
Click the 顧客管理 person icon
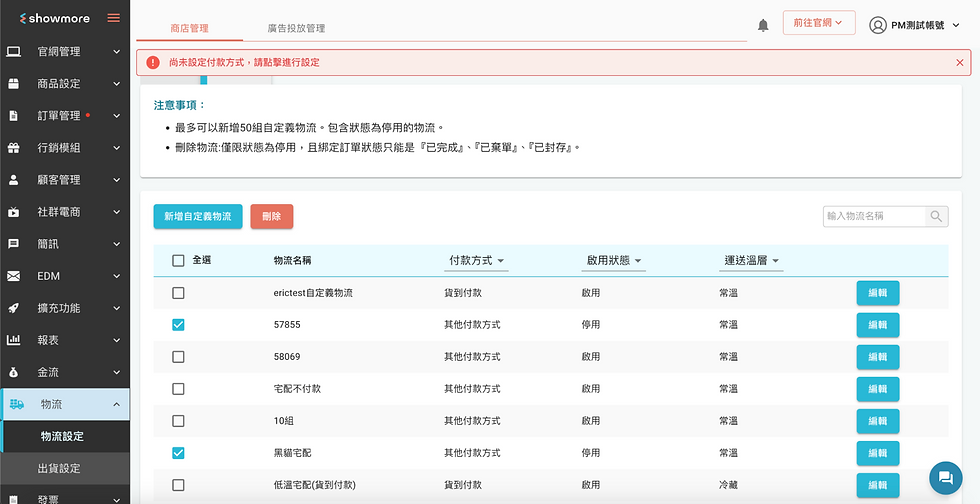tap(14, 180)
